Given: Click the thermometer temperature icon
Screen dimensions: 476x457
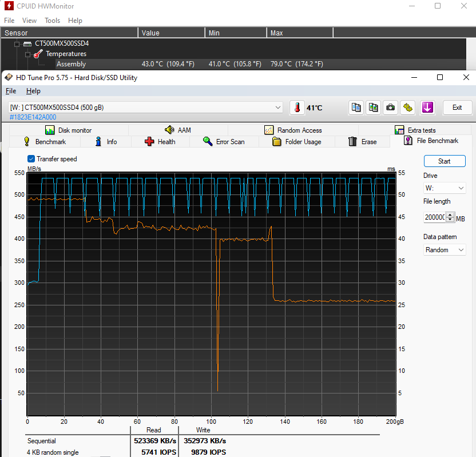Looking at the screenshot, I should [297, 108].
